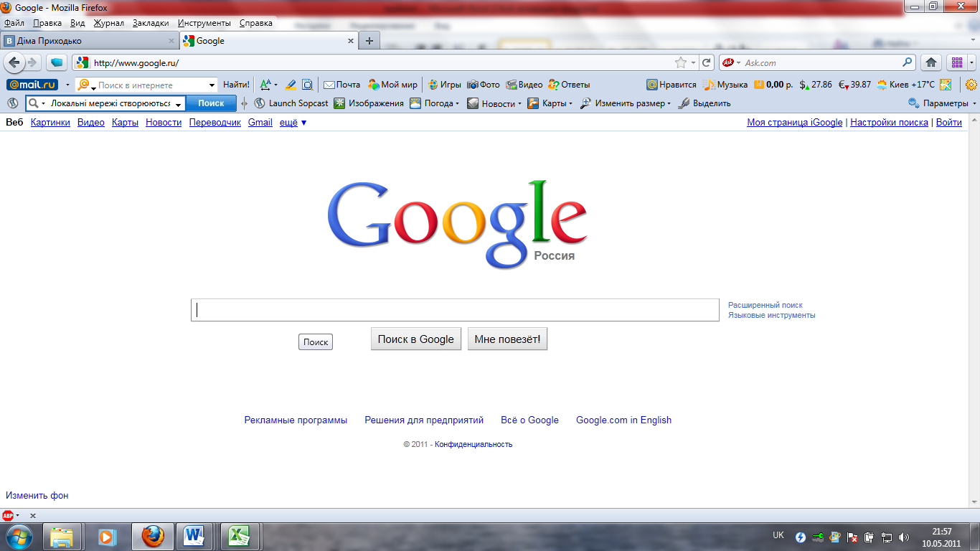Open Microsoft Word from the taskbar
The image size is (980, 551).
(x=194, y=536)
